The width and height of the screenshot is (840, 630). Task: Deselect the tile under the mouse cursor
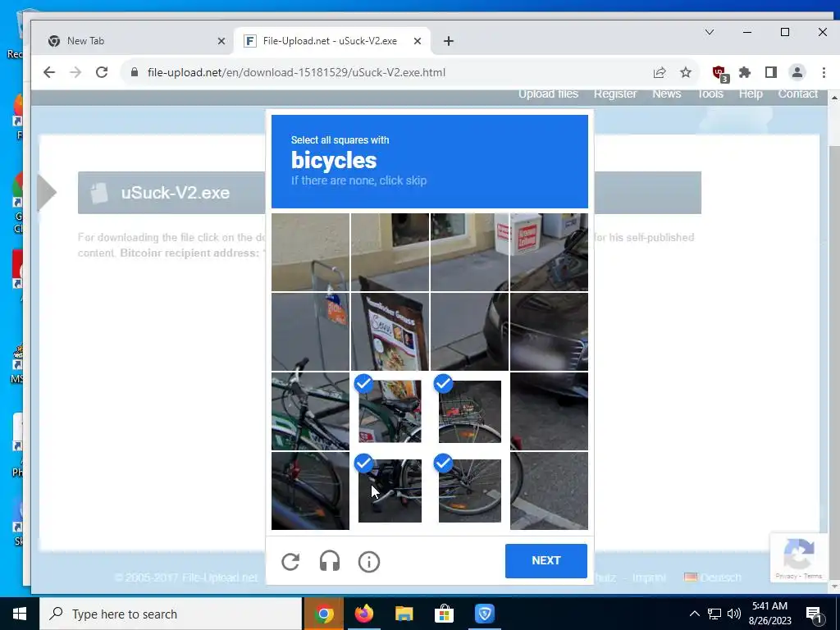pos(390,491)
